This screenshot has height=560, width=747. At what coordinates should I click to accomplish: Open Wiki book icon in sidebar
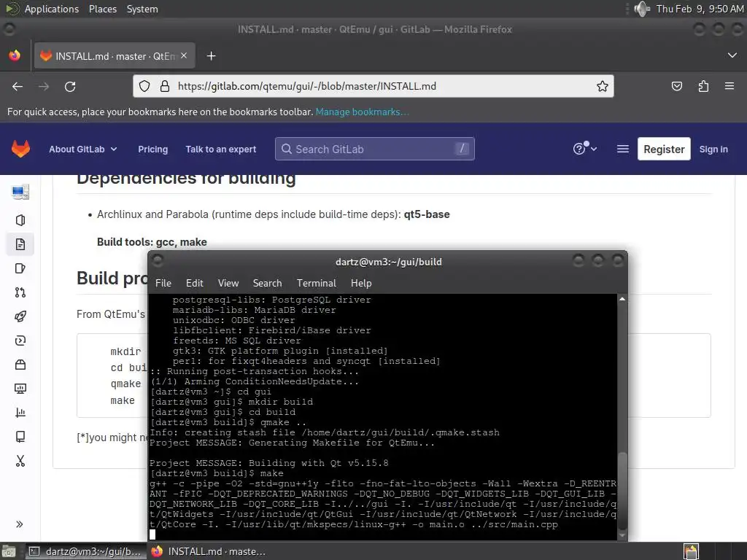pos(20,437)
